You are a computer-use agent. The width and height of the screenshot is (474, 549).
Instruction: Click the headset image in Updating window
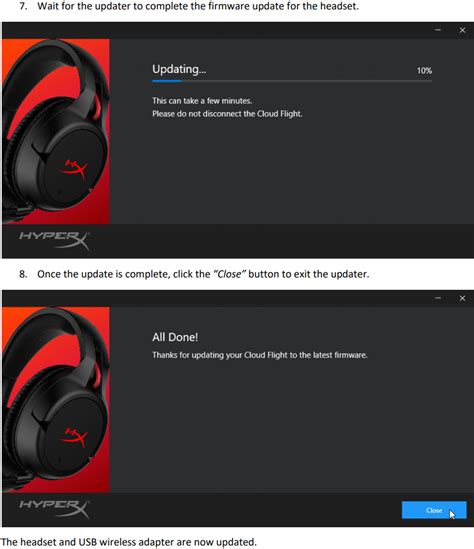pos(56,131)
